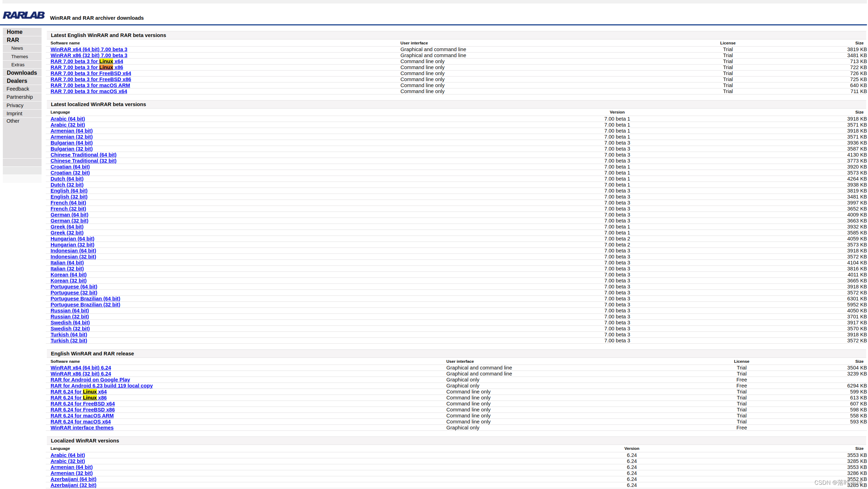
Task: Open Russian (64 bit) link
Action: (70, 311)
